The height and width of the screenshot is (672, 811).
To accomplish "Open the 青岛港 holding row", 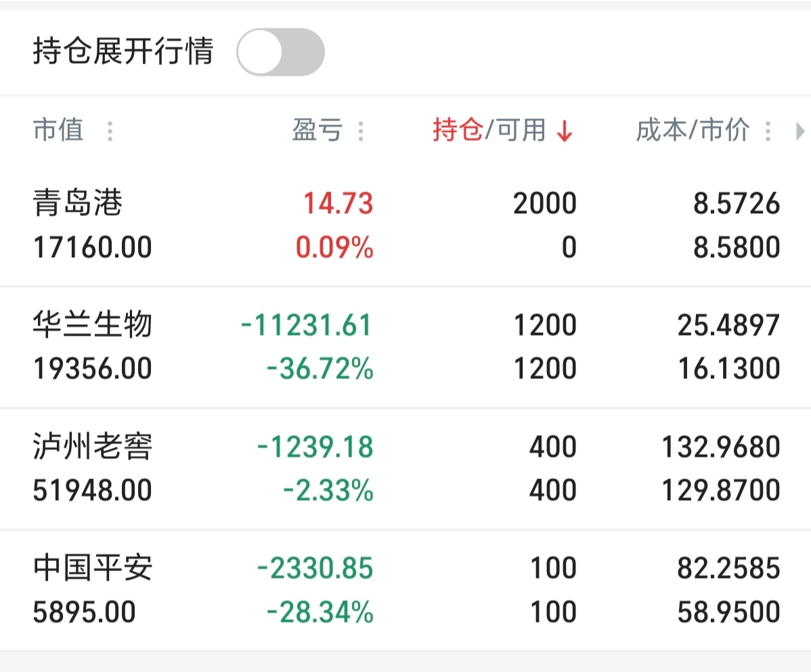I will (405, 225).
